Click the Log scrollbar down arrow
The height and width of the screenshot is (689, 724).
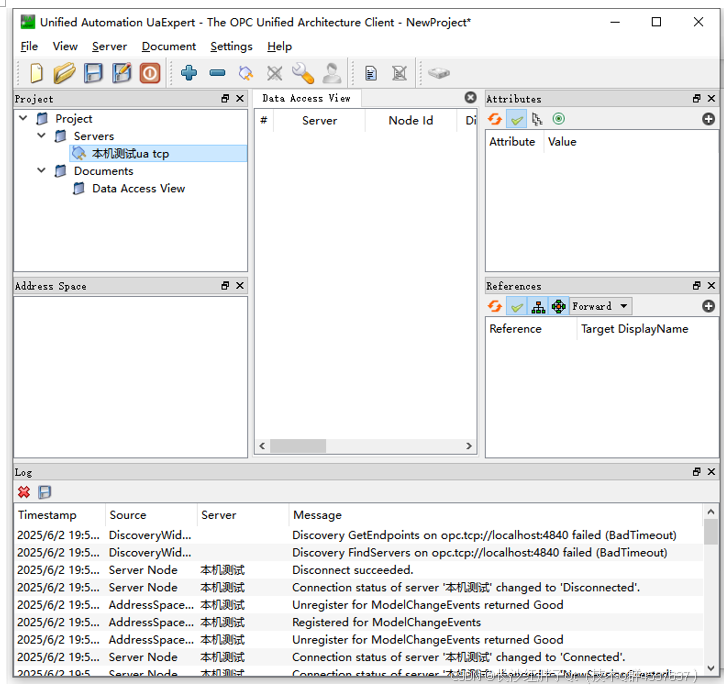711,668
